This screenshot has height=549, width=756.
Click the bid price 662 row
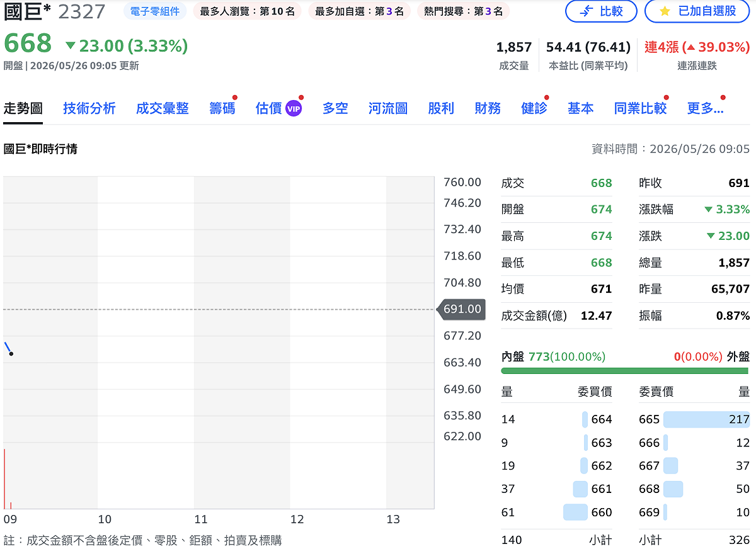point(556,466)
